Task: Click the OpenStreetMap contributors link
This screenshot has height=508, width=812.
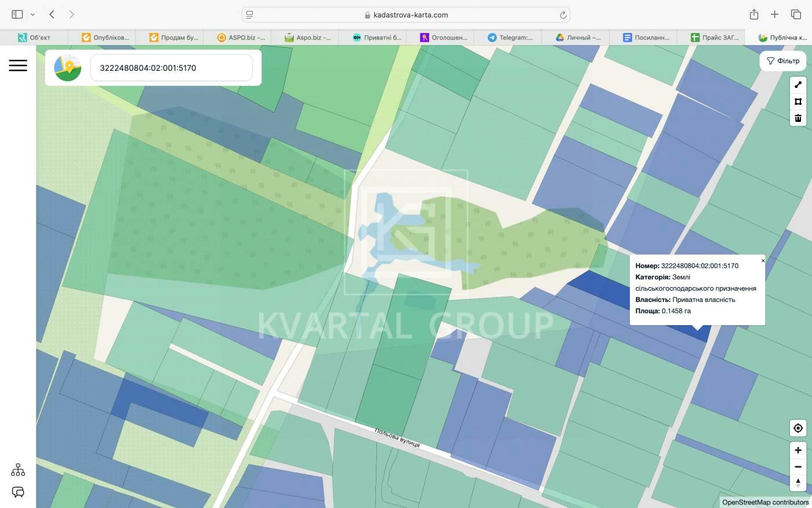Action: tap(764, 502)
